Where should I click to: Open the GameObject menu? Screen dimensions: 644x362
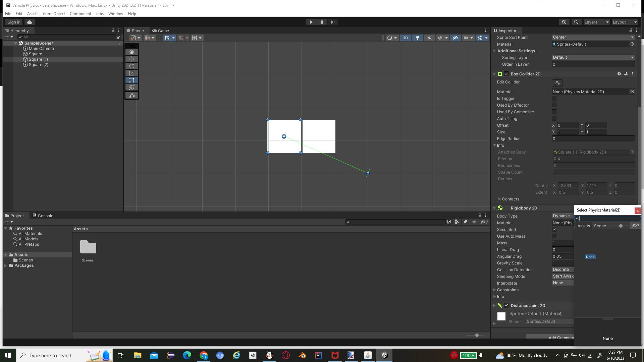click(54, 13)
